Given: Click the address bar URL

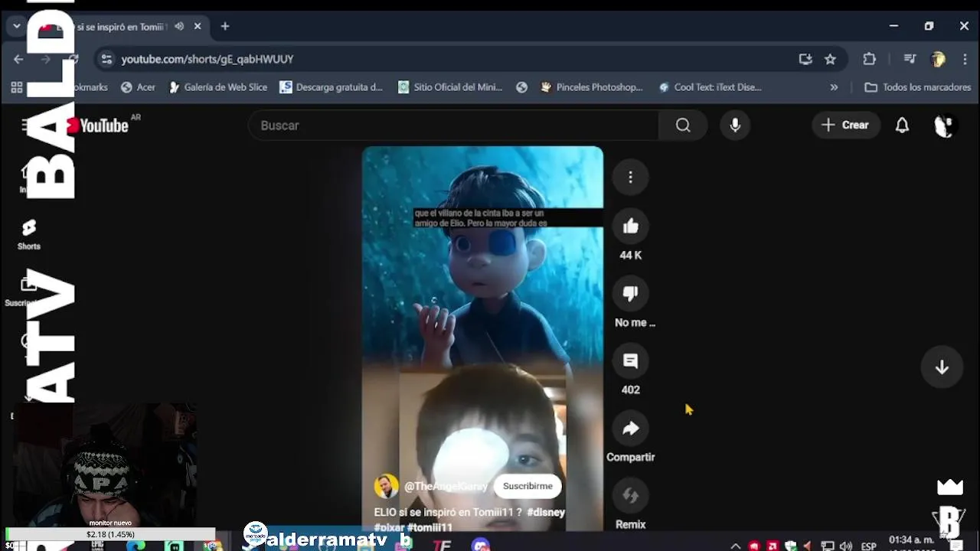Looking at the screenshot, I should pyautogui.click(x=207, y=59).
